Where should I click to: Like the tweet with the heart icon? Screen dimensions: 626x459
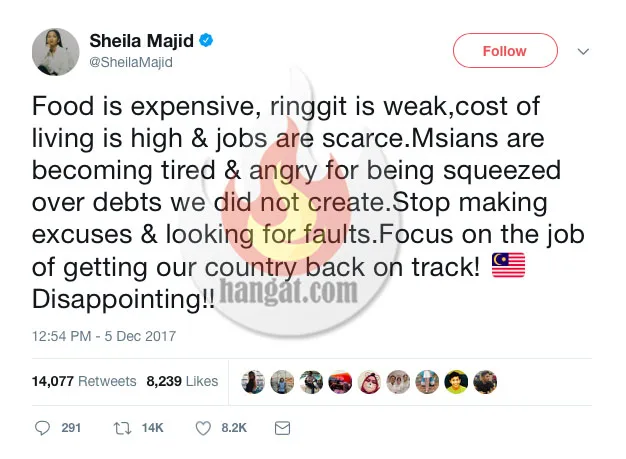click(x=203, y=427)
